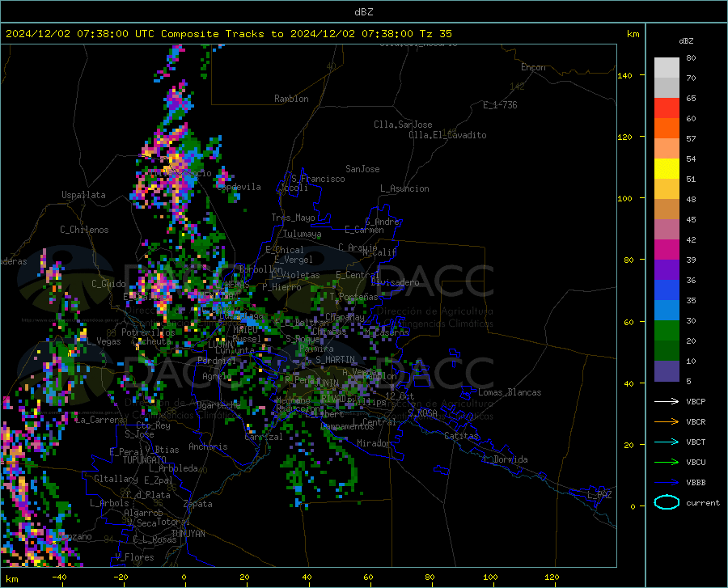Click the 'L_PAZ' map label
This screenshot has height=588, width=728.
[x=599, y=495]
